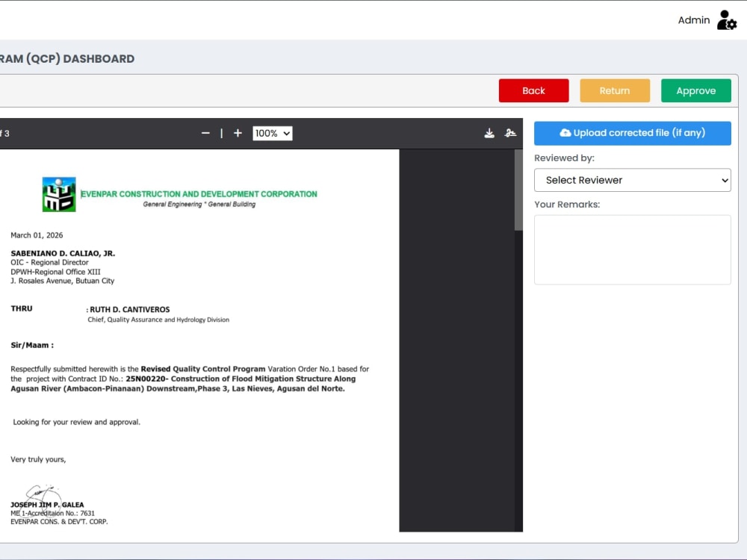The image size is (747, 560).
Task: Click the orange Return button
Action: coord(615,90)
